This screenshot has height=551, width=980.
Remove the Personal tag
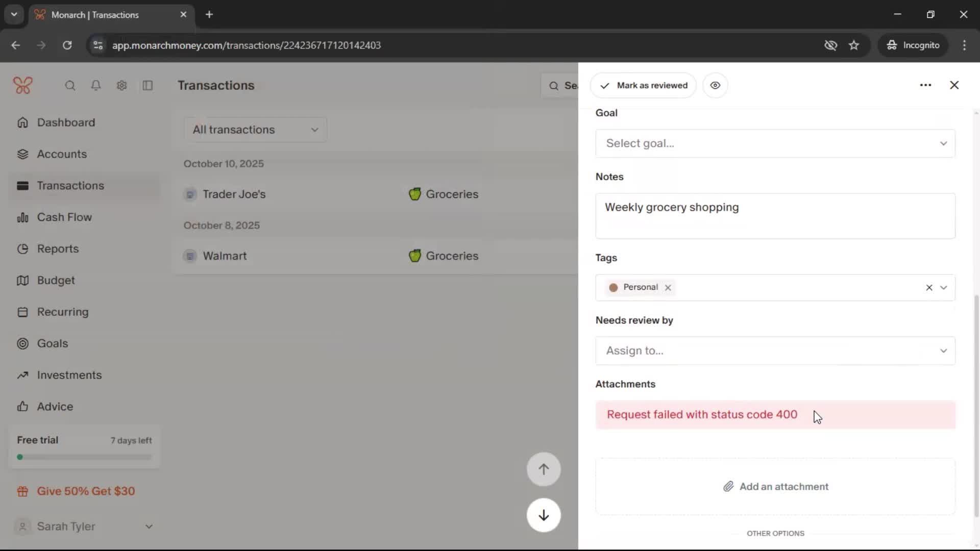(668, 288)
